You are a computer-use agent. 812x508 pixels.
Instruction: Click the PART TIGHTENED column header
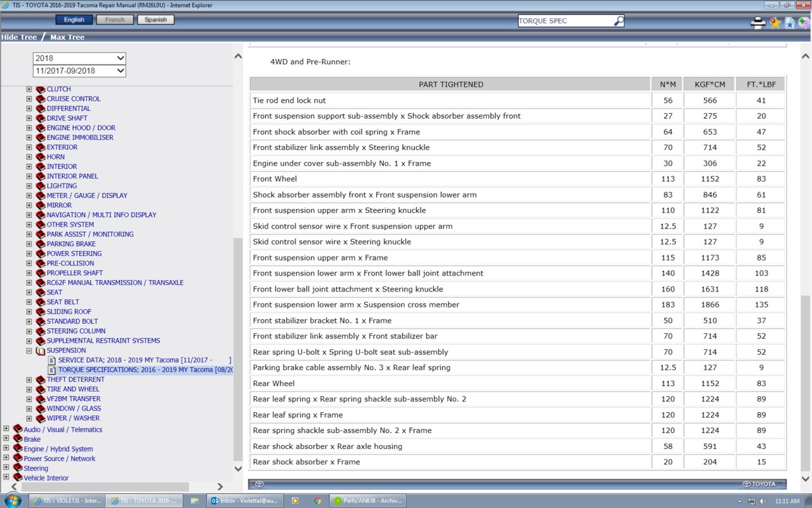(450, 84)
